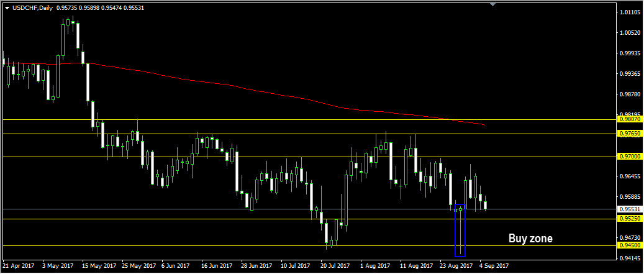
Task: Click the yellow 0.95250 price tag
Action: 630,219
